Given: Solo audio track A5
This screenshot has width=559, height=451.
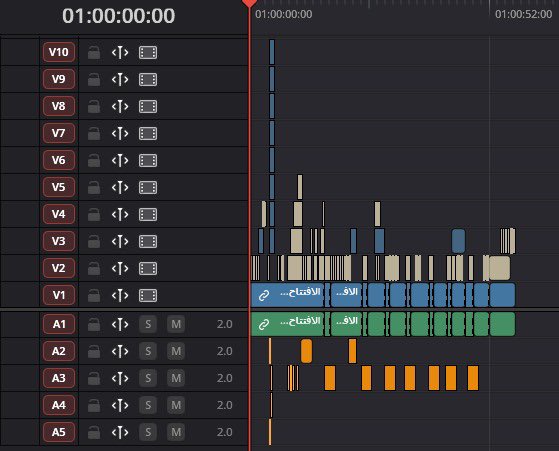Looking at the screenshot, I should click(x=148, y=432).
